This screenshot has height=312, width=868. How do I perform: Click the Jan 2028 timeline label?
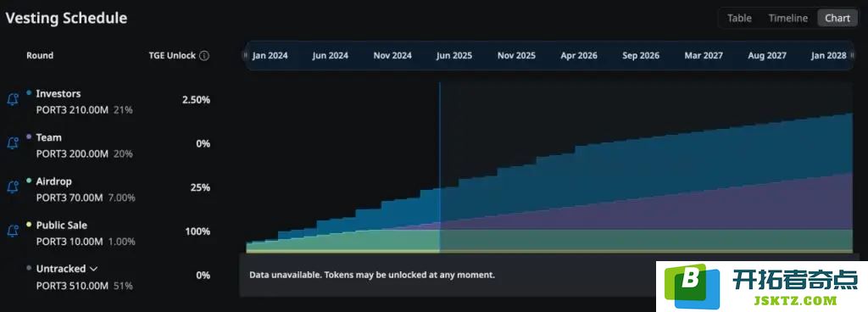[828, 56]
